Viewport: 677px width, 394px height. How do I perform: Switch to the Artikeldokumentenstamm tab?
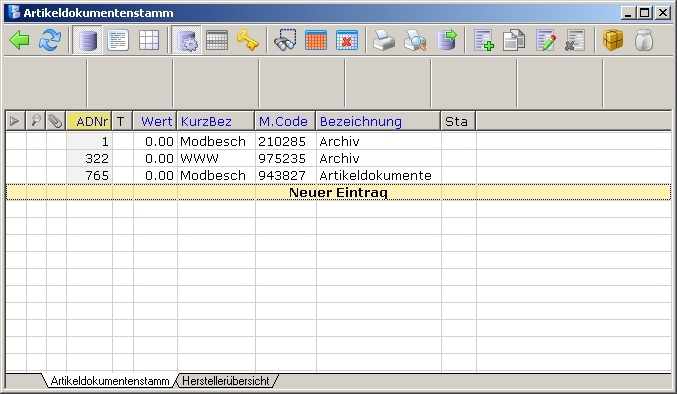110,381
